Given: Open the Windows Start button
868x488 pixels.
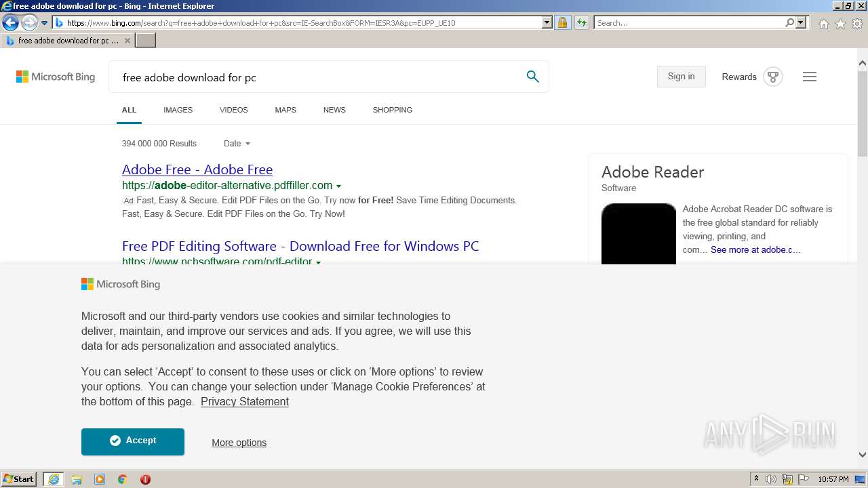Looking at the screenshot, I should coord(19,479).
